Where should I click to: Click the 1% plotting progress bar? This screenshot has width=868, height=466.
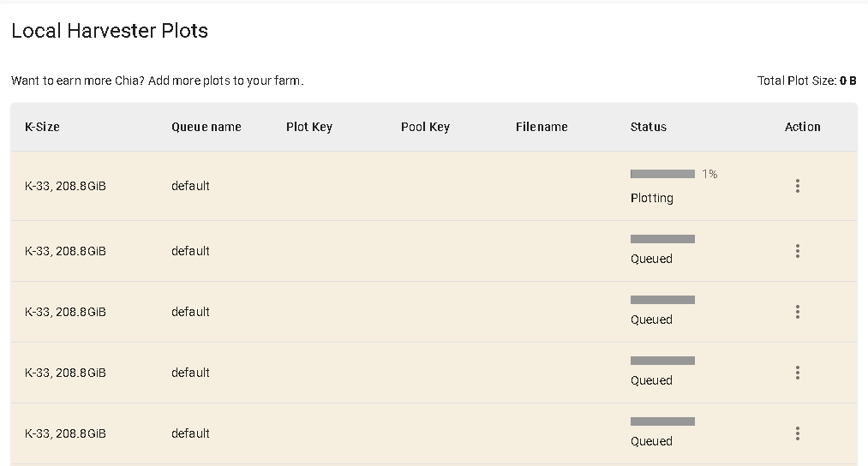tap(662, 174)
